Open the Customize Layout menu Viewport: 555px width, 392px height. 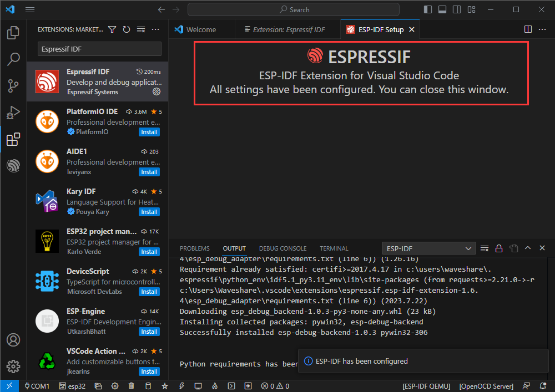(471, 9)
